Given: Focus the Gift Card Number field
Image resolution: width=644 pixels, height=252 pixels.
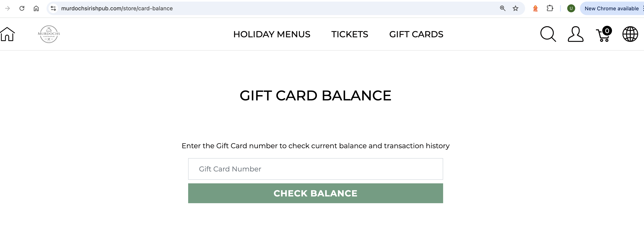Looking at the screenshot, I should click(x=315, y=169).
